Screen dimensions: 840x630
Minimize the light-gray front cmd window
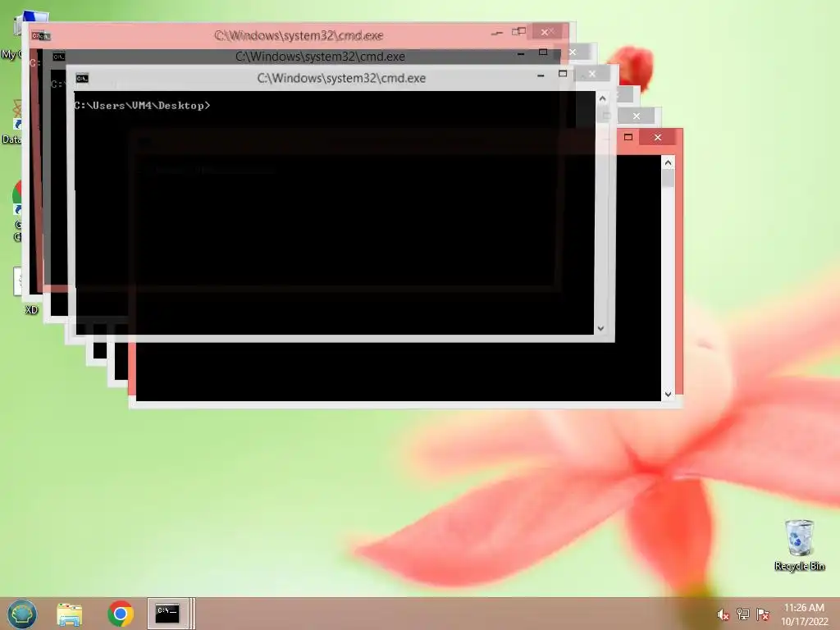pos(541,76)
